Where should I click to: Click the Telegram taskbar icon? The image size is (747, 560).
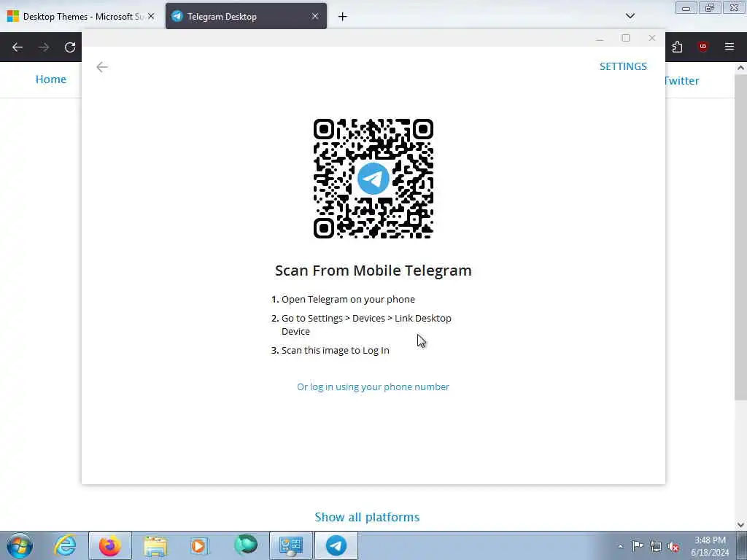[336, 545]
